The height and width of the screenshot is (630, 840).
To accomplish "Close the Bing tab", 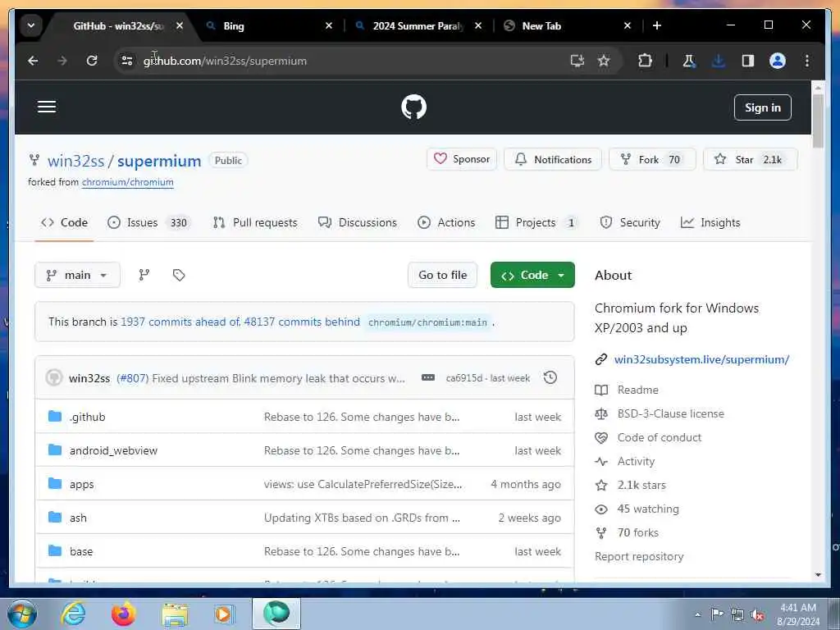I will tap(329, 25).
